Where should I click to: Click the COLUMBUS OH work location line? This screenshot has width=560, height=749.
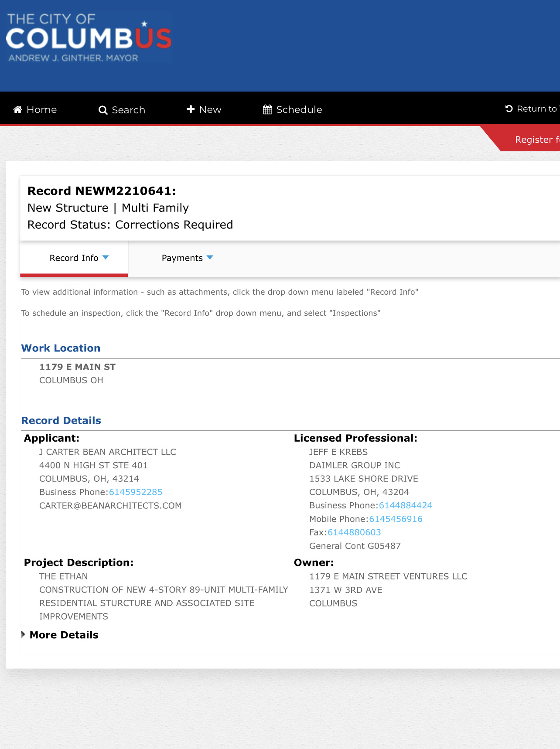71,380
